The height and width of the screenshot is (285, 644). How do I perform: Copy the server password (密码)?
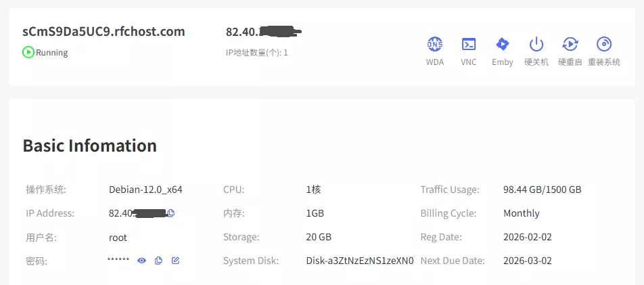158,261
